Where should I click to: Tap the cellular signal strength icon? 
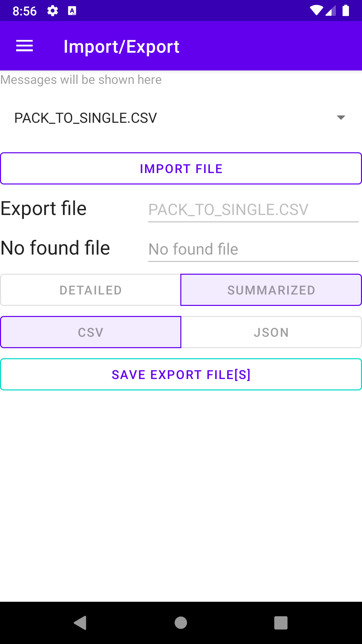(x=330, y=11)
